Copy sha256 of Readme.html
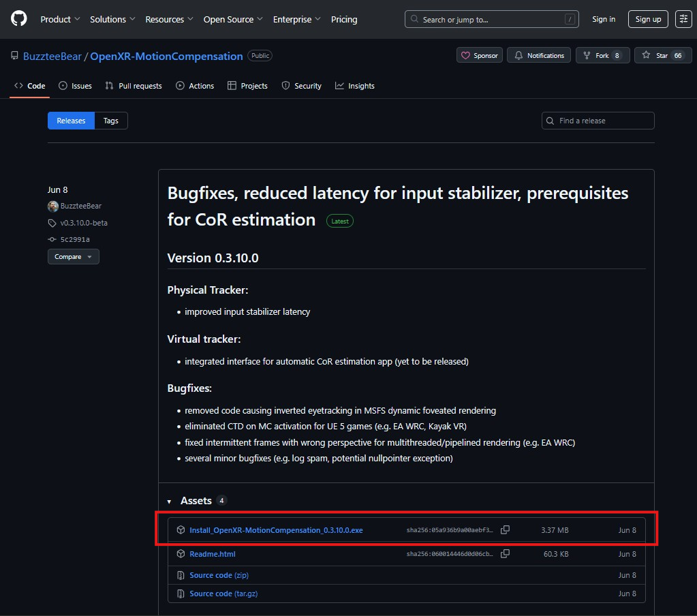Image resolution: width=697 pixels, height=616 pixels. (x=505, y=554)
